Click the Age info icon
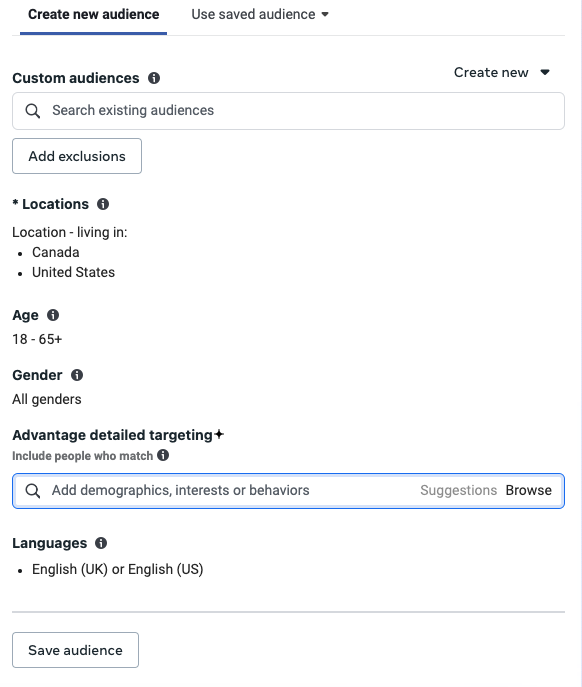 (53, 315)
